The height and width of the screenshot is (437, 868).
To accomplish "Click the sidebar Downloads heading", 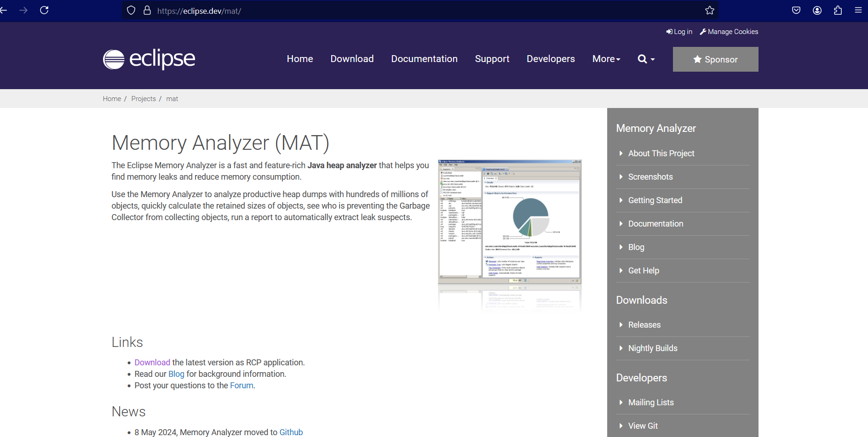I will (x=642, y=300).
